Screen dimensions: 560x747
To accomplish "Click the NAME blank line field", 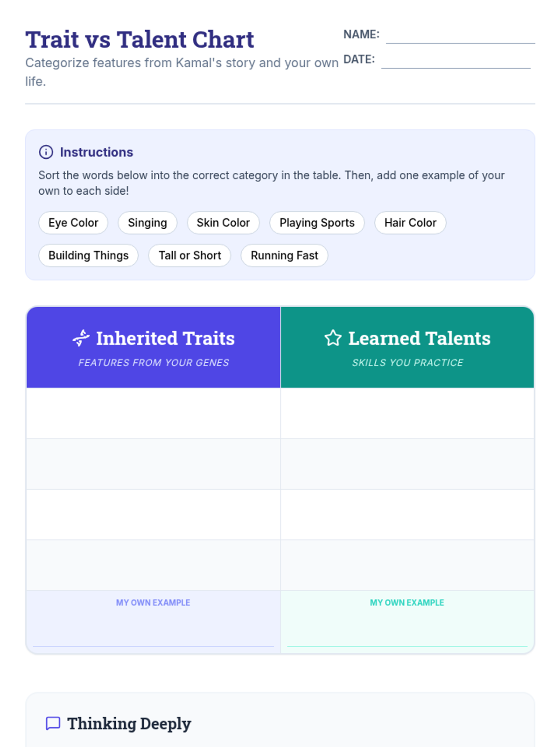I will pos(461,35).
